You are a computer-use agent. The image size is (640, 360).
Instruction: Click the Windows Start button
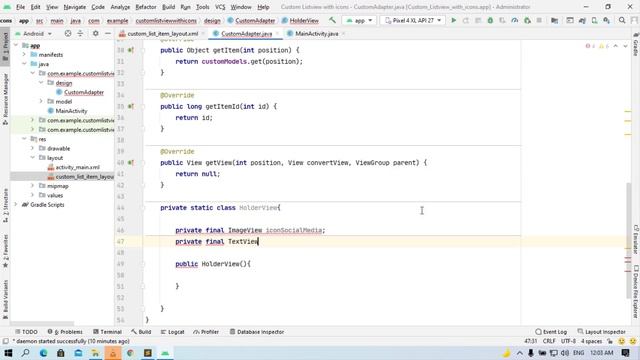[x=8, y=353]
